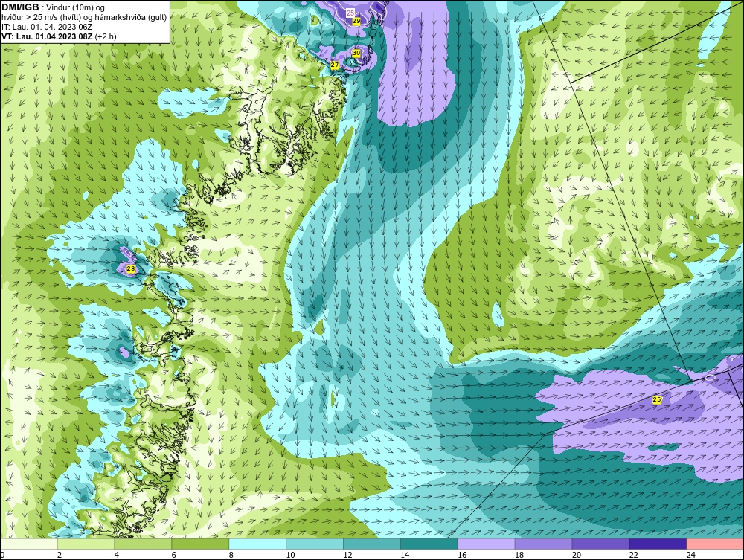Pick the 4–6 m/s green swatch
This screenshot has width=744, height=560.
143,544
